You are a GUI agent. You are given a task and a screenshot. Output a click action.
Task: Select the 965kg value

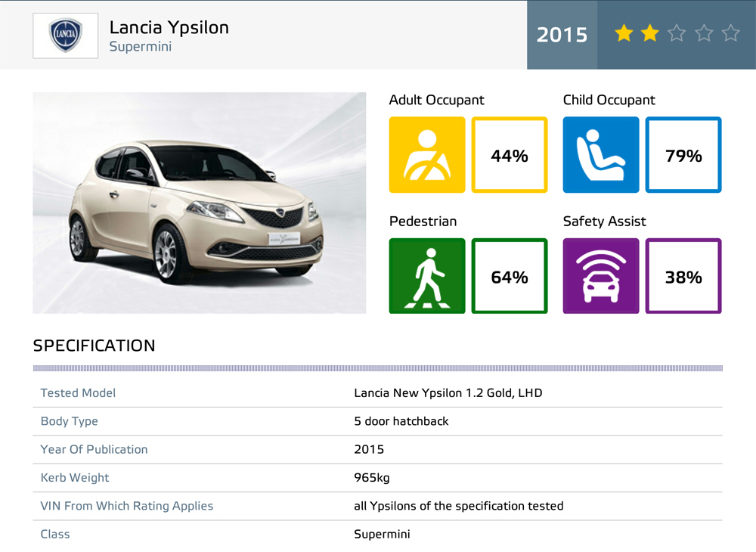(x=372, y=478)
